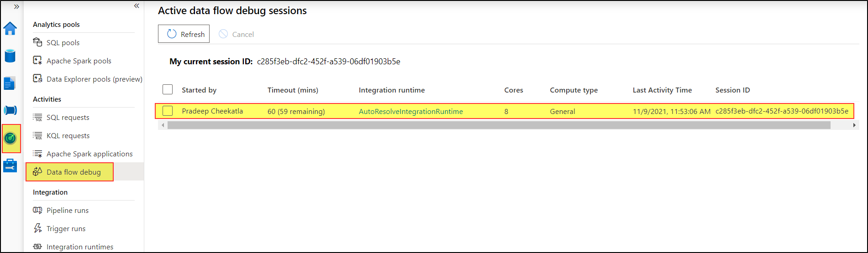The width and height of the screenshot is (868, 253).
Task: Click the circular Refresh arrow icon
Action: click(172, 34)
